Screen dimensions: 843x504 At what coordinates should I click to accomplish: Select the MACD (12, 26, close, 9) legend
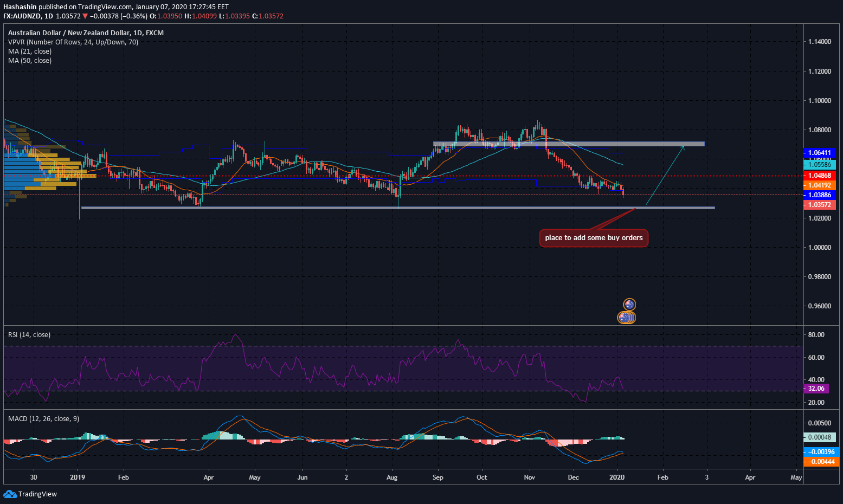pyautogui.click(x=43, y=419)
